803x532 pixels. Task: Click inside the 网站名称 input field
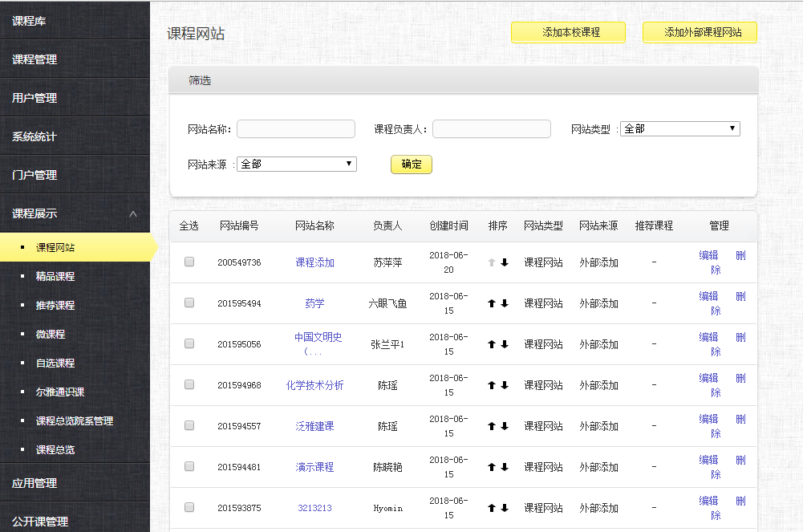pyautogui.click(x=295, y=128)
